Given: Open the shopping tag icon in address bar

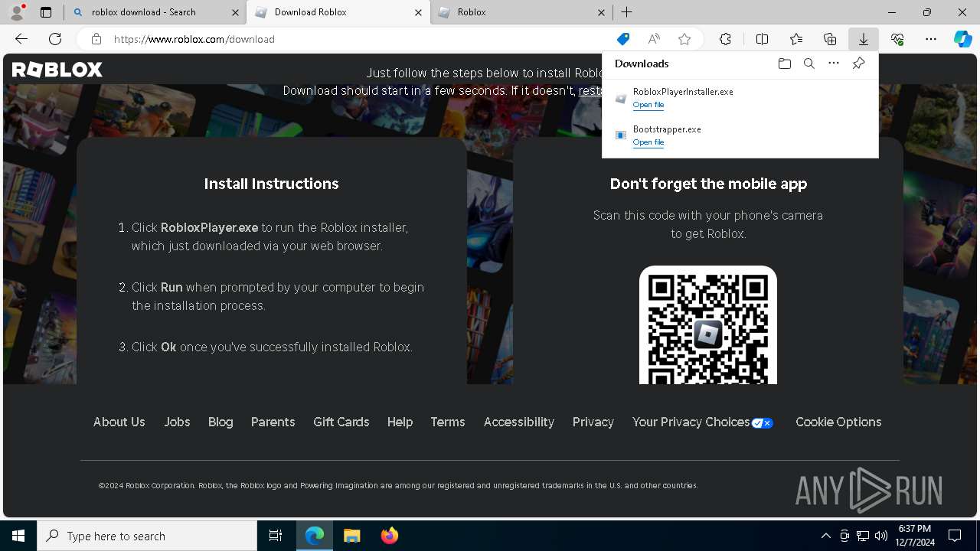Looking at the screenshot, I should point(623,39).
